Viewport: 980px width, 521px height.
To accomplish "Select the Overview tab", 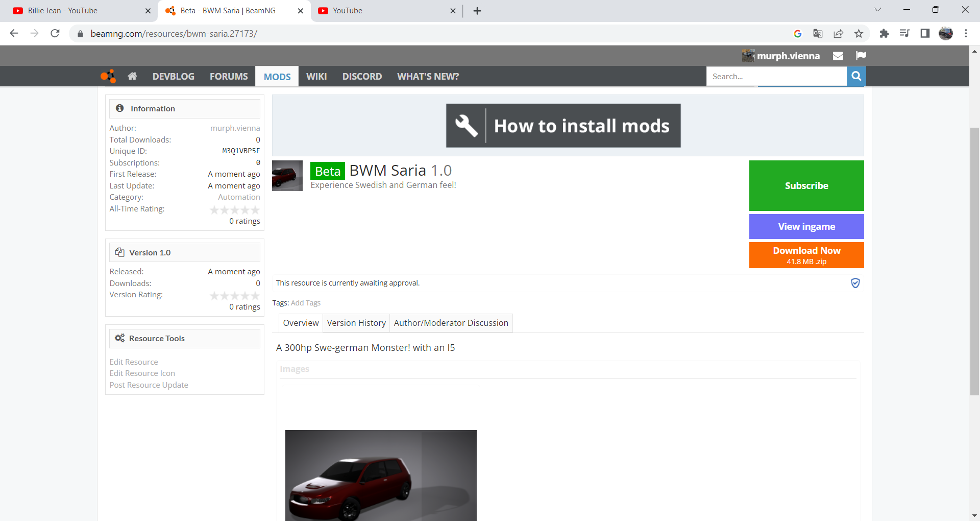I will [x=301, y=323].
